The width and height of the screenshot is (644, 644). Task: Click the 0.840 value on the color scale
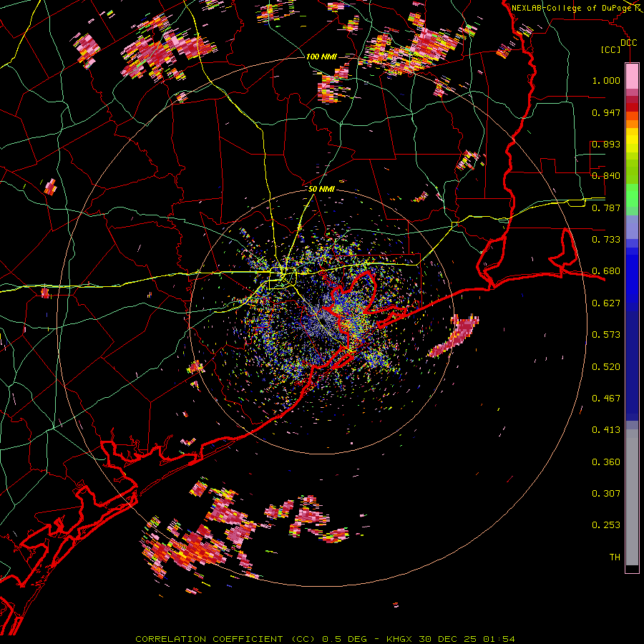(x=606, y=176)
